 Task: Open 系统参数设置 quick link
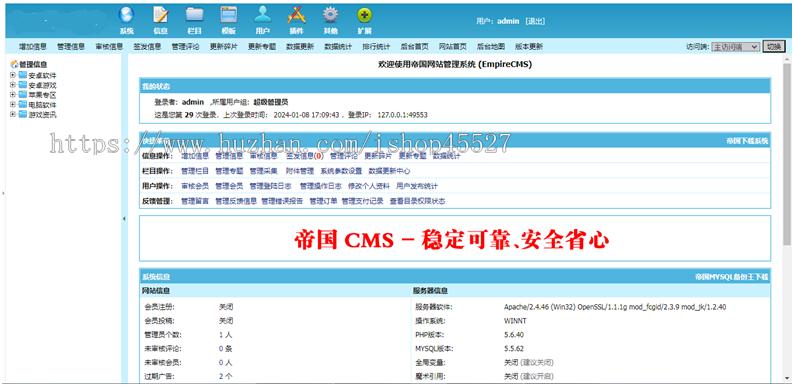coord(341,171)
